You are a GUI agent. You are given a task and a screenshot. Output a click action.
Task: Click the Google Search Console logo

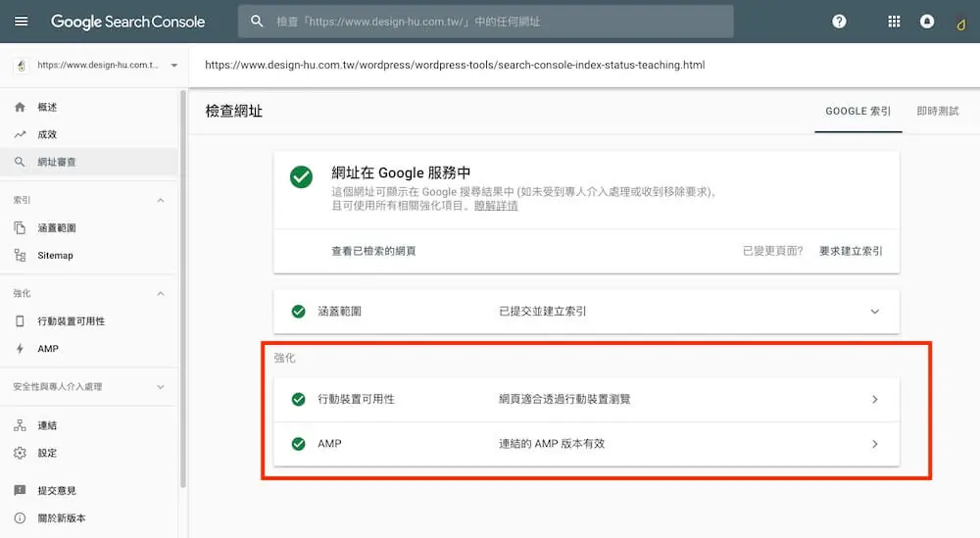(x=128, y=22)
